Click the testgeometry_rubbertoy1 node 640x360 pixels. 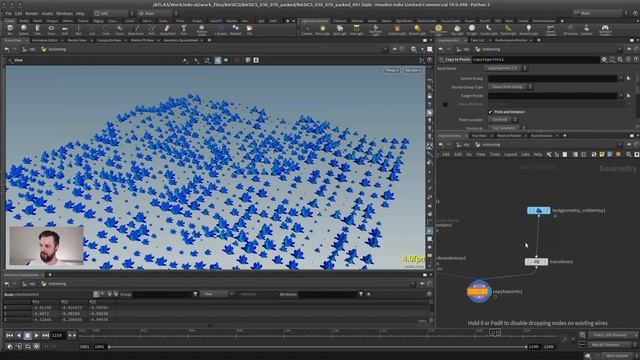click(x=539, y=211)
